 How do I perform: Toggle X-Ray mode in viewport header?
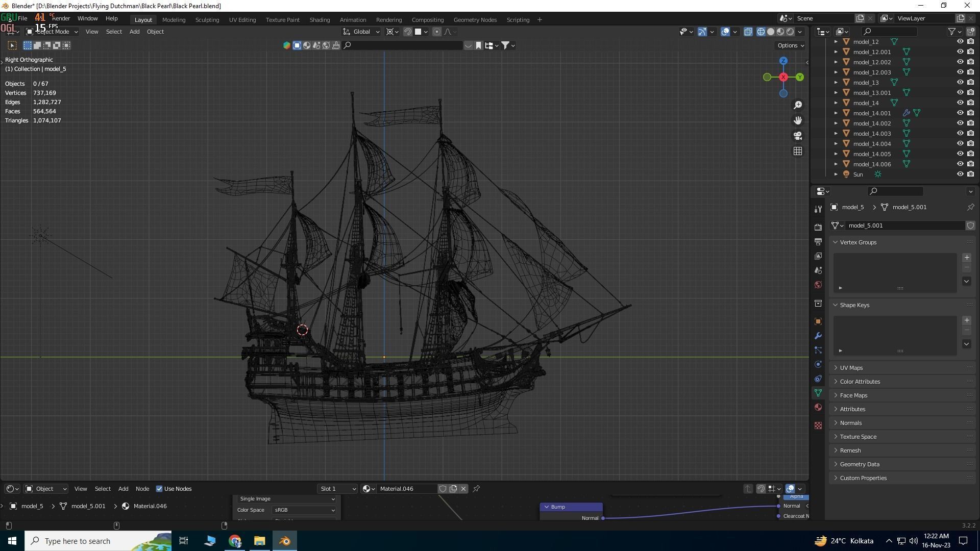[x=748, y=32]
